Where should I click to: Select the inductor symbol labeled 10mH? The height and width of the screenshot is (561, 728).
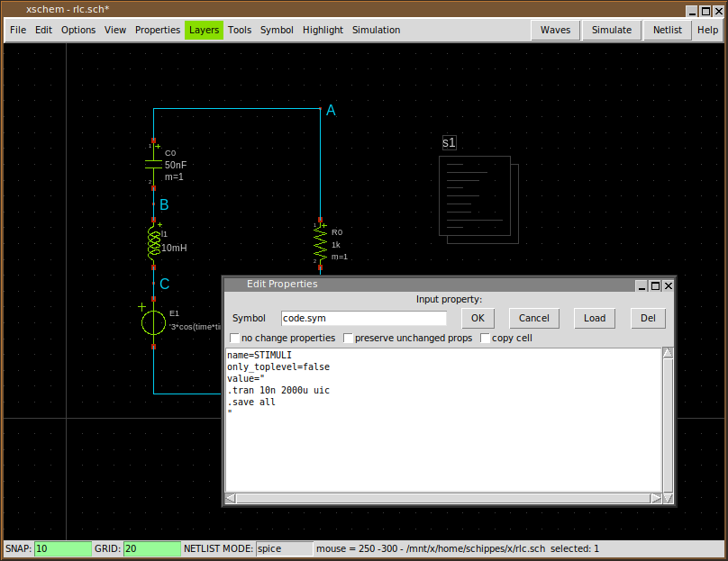point(154,242)
